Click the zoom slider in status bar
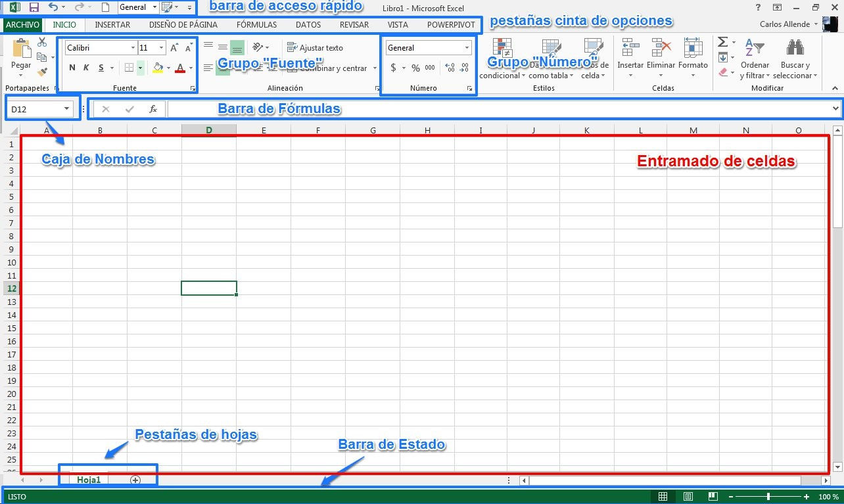844x504 pixels. tap(768, 497)
